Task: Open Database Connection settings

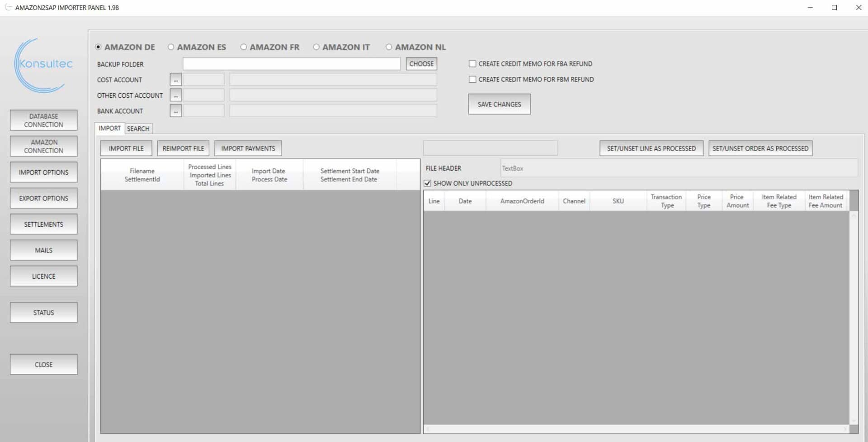Action: (x=43, y=120)
